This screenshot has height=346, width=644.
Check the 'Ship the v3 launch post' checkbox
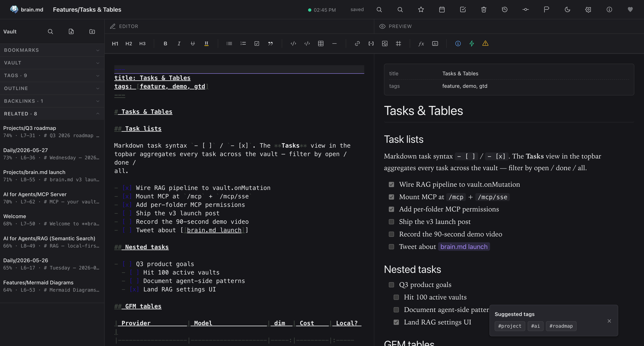coord(391,222)
